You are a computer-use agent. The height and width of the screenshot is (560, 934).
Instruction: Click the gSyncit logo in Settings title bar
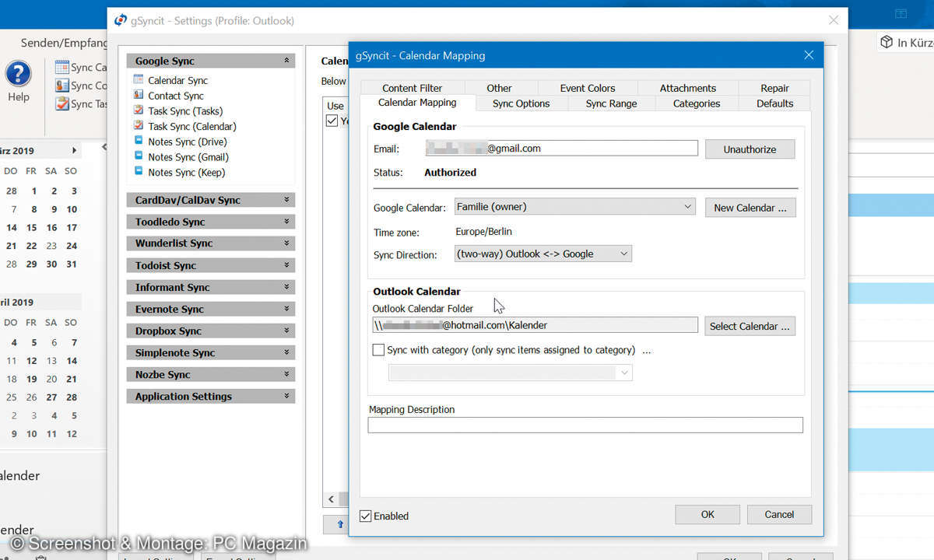pyautogui.click(x=120, y=21)
